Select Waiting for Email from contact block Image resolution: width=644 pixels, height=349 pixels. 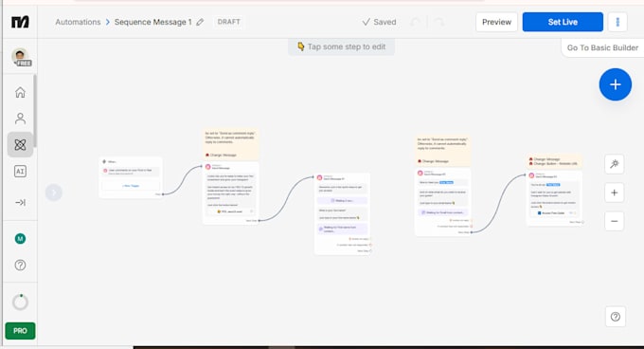tap(443, 212)
